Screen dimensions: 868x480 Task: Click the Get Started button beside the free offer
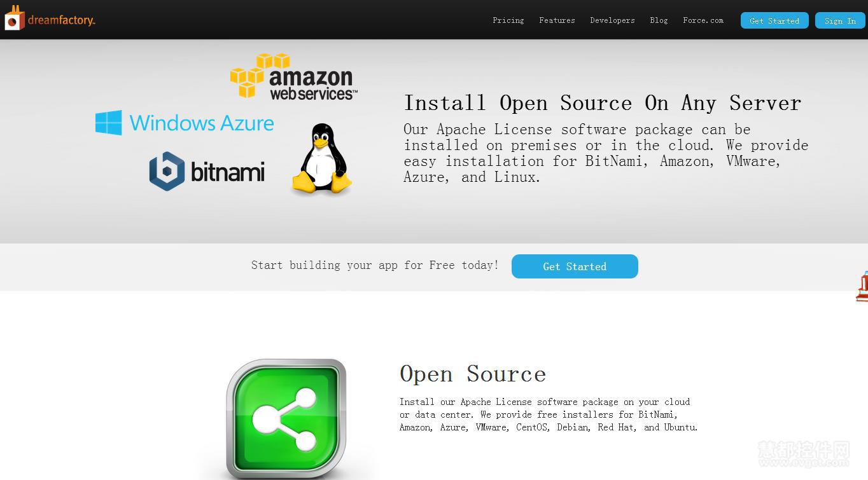[x=575, y=266]
